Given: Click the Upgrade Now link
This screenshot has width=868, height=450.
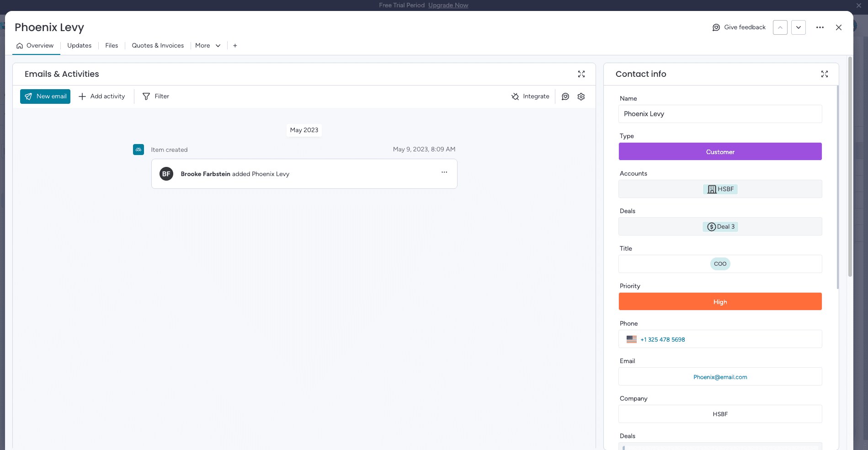Looking at the screenshot, I should point(448,5).
